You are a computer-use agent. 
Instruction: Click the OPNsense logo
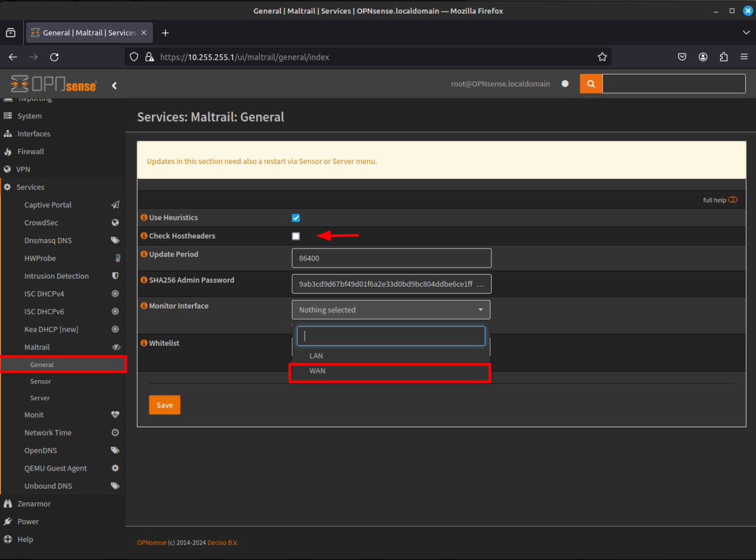[x=53, y=84]
